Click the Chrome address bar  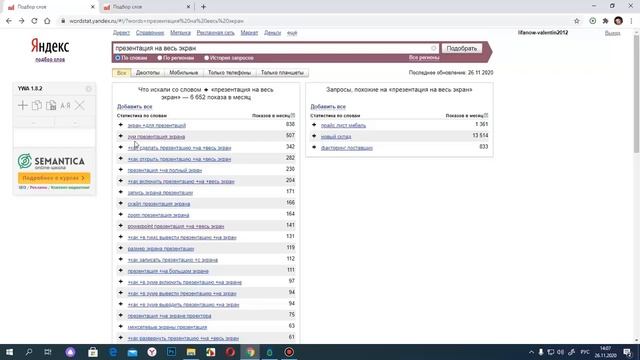click(x=314, y=21)
